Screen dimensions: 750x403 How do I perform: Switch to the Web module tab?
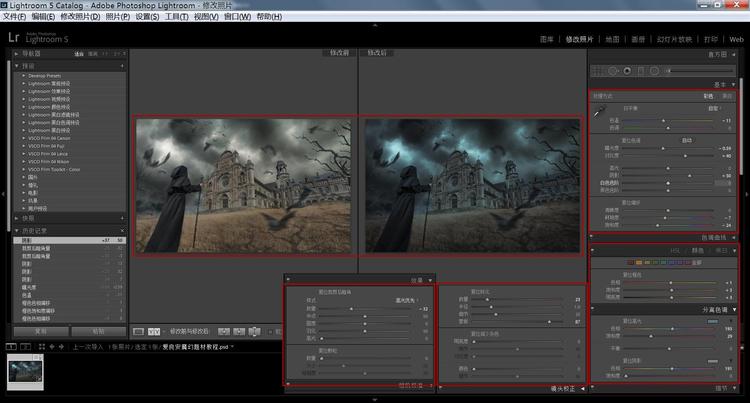736,39
